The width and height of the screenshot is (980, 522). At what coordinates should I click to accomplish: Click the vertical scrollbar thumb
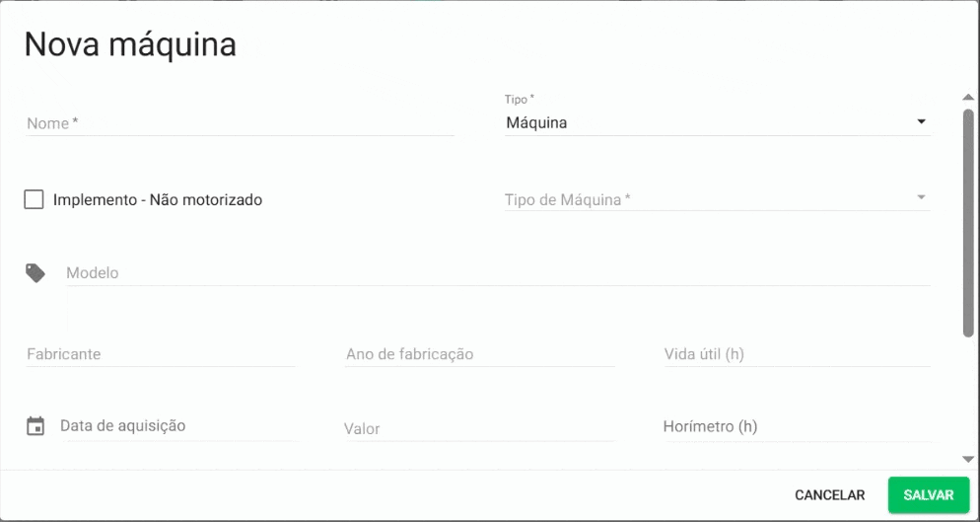[x=968, y=222]
